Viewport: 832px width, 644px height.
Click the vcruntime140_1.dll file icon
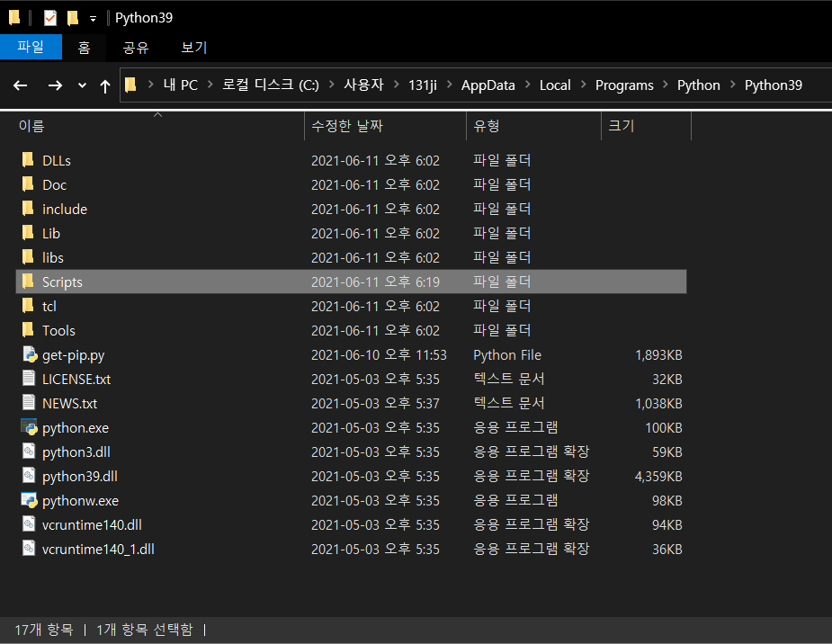(29, 549)
